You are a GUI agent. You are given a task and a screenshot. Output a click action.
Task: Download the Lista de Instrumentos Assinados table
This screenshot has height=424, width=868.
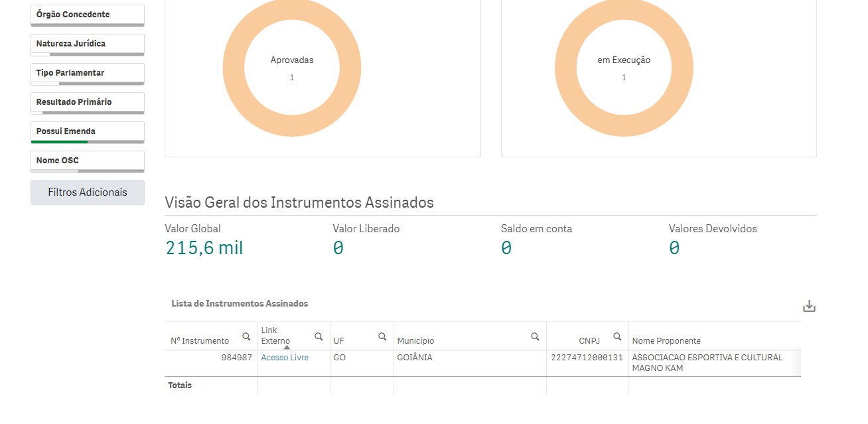tap(809, 307)
